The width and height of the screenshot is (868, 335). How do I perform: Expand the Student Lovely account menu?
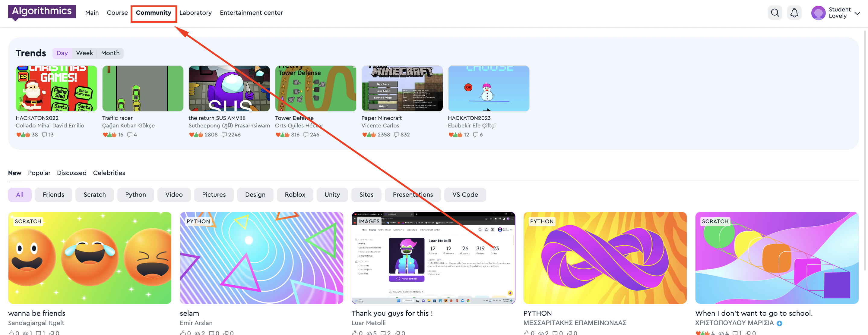coord(857,13)
